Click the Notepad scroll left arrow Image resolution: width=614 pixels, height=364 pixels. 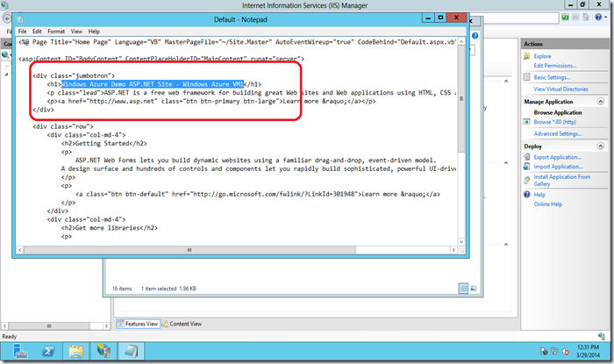coord(20,250)
